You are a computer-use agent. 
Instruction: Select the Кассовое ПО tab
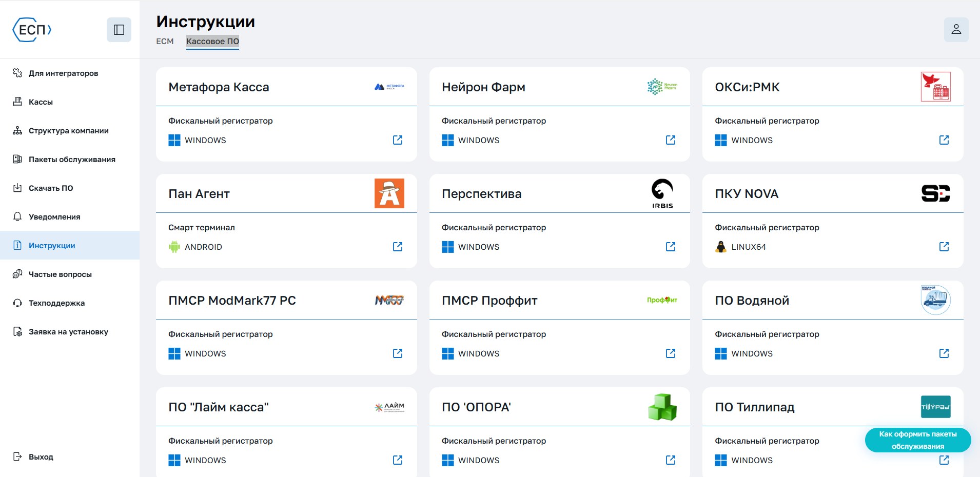point(212,41)
